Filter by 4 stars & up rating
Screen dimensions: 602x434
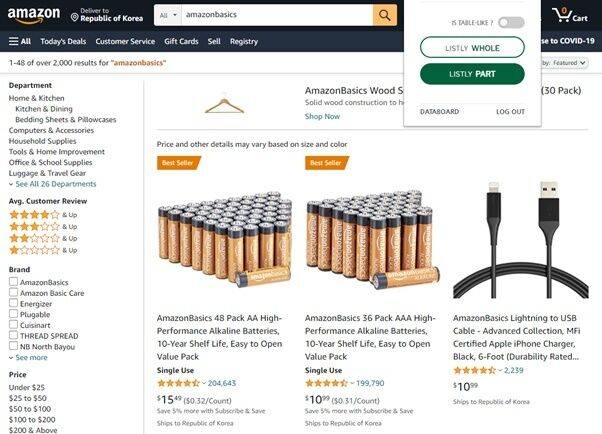[34, 214]
